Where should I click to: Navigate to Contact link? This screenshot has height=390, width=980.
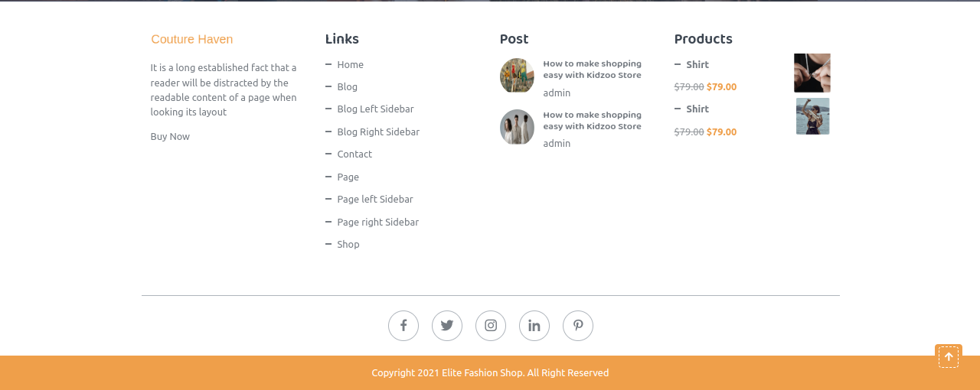tap(354, 154)
